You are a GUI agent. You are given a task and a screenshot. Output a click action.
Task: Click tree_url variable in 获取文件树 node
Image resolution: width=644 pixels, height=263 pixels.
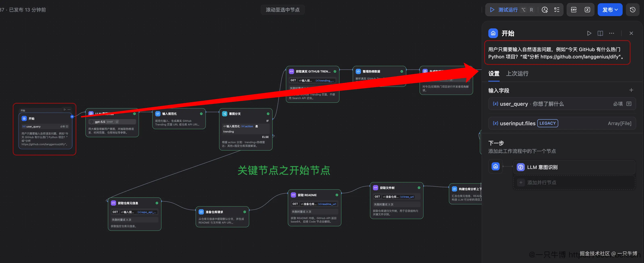[407, 197]
